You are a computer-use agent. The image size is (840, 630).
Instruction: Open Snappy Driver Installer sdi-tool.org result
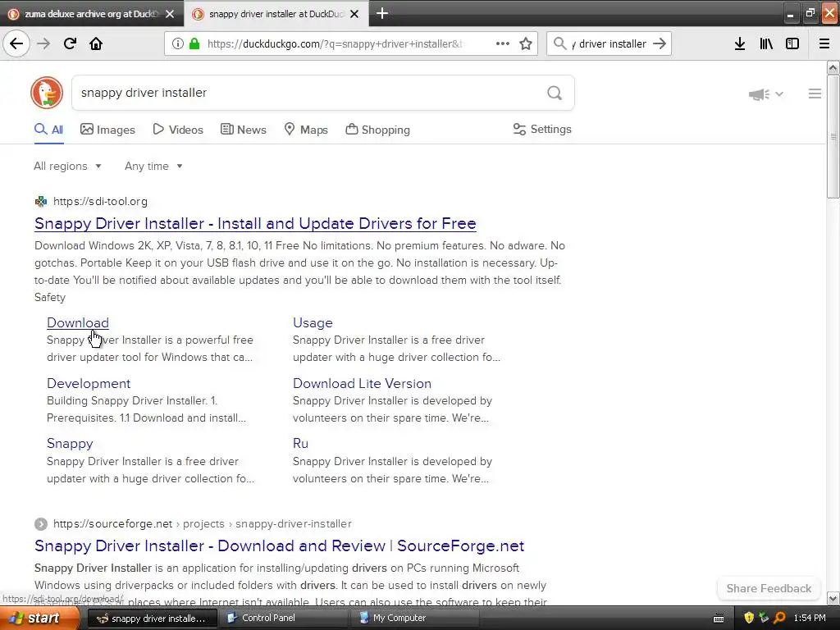pos(255,223)
